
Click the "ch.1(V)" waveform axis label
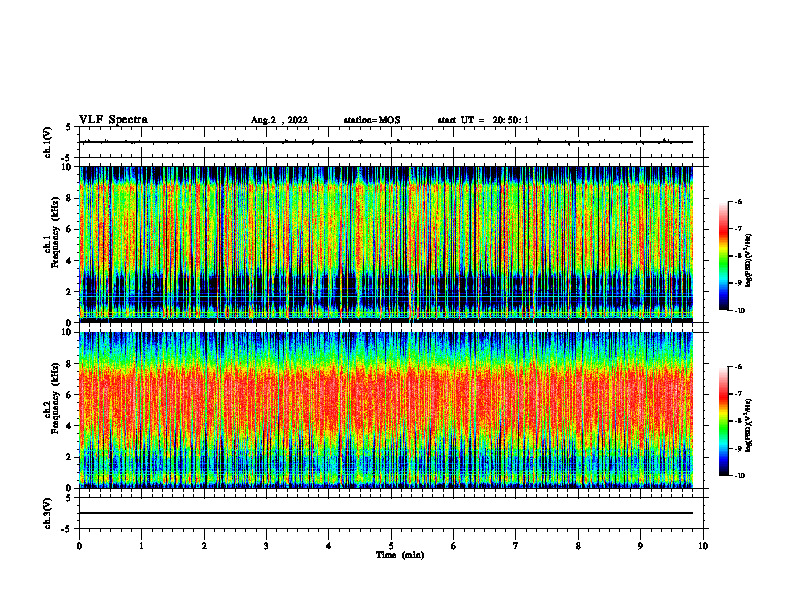[x=48, y=142]
